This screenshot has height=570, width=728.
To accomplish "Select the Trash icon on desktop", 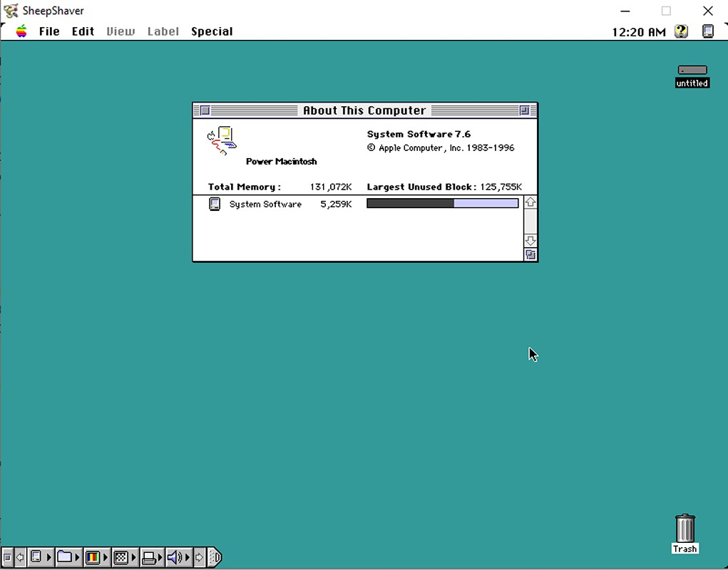I will (685, 529).
